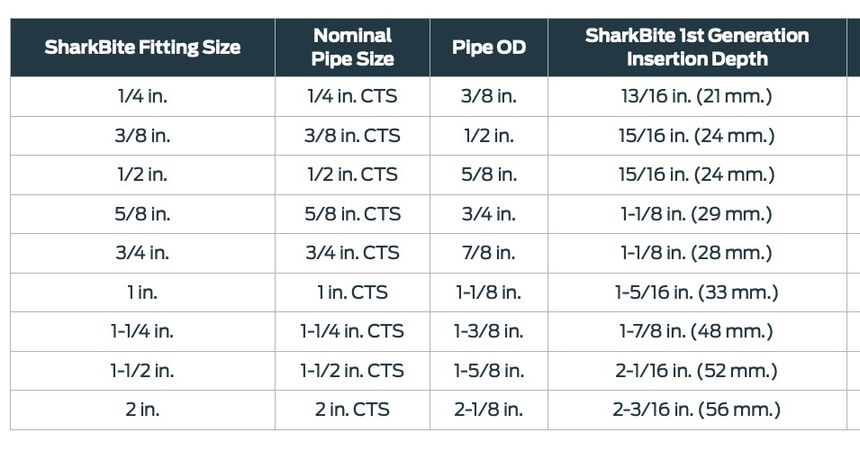The image size is (860, 449).
Task: Select the "1-7/8 in. (48 mm.)" cell
Action: pyautogui.click(x=696, y=332)
